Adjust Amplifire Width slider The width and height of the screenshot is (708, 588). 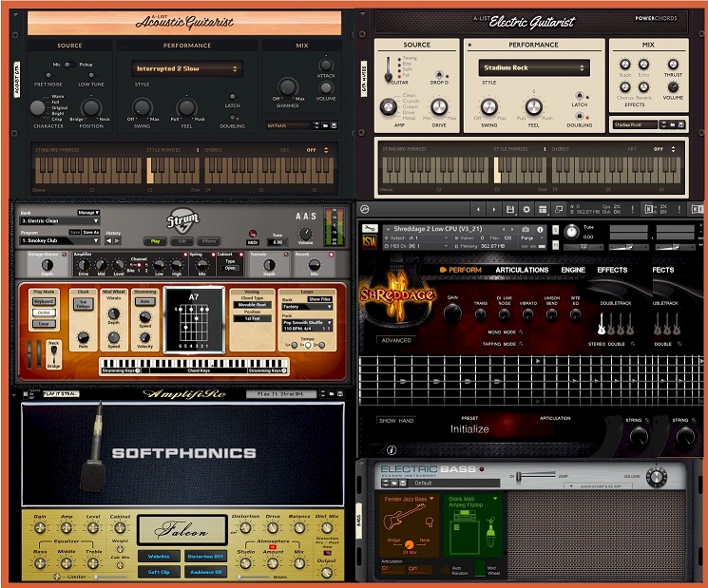pyautogui.click(x=256, y=577)
